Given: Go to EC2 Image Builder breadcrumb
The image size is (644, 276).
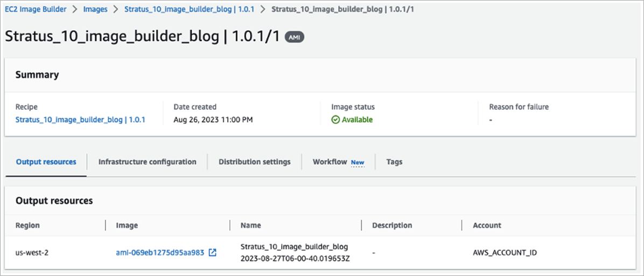Looking at the screenshot, I should [36, 10].
